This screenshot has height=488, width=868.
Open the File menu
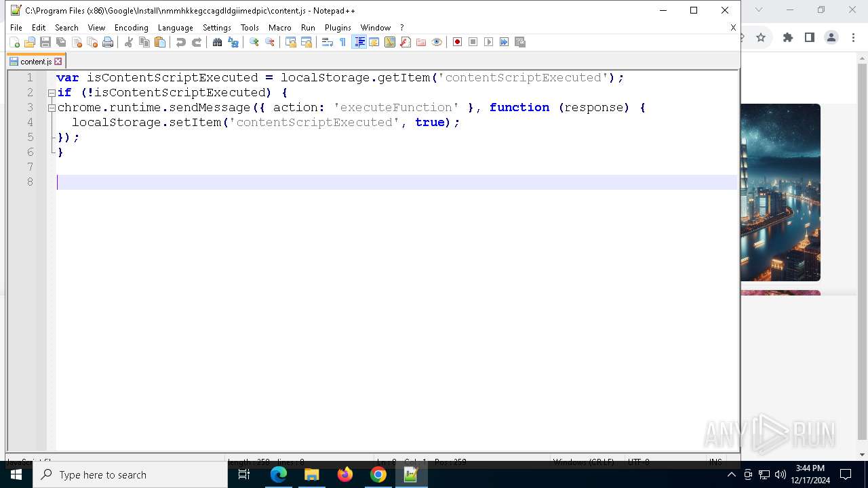[16, 28]
